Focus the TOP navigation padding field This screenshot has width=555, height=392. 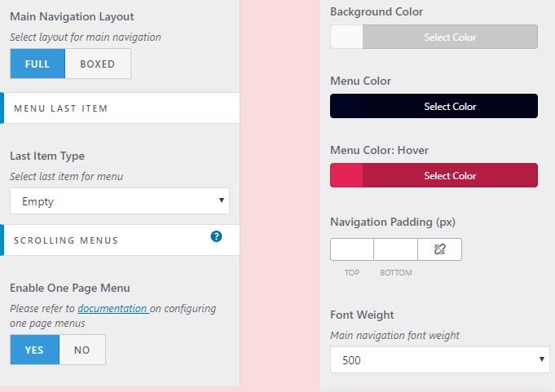352,249
